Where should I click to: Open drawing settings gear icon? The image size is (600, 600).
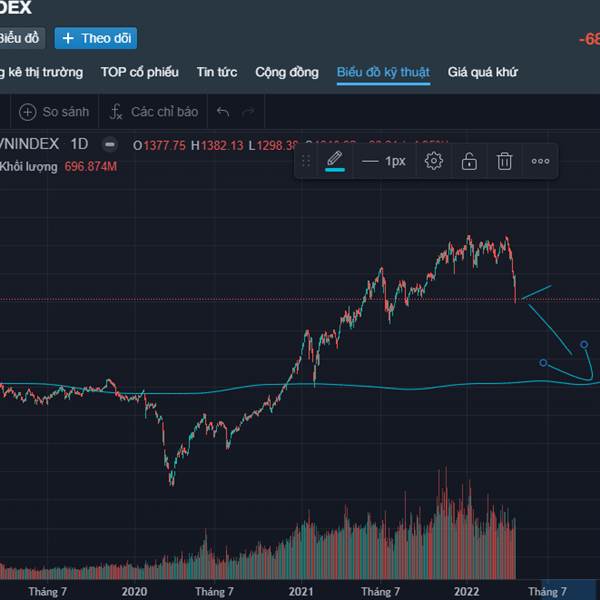click(x=433, y=161)
